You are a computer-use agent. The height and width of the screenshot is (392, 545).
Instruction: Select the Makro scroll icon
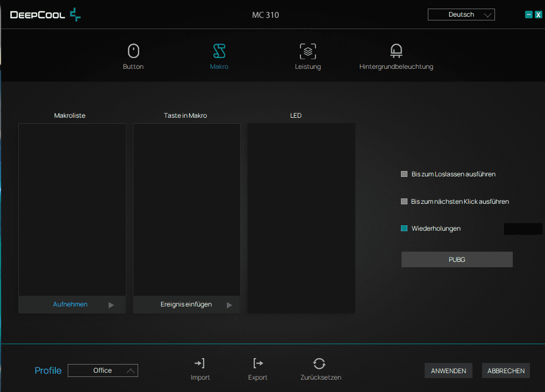click(219, 51)
